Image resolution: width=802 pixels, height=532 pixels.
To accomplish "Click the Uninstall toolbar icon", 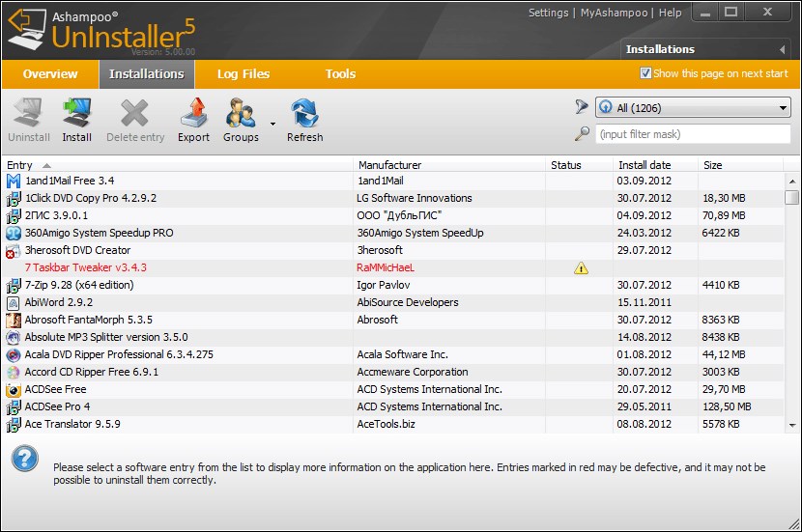I will (x=28, y=112).
